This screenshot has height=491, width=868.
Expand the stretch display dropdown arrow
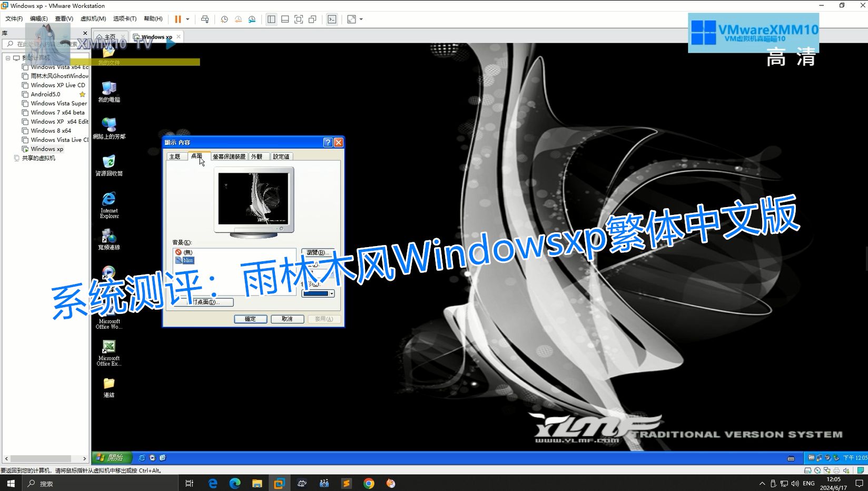point(361,19)
